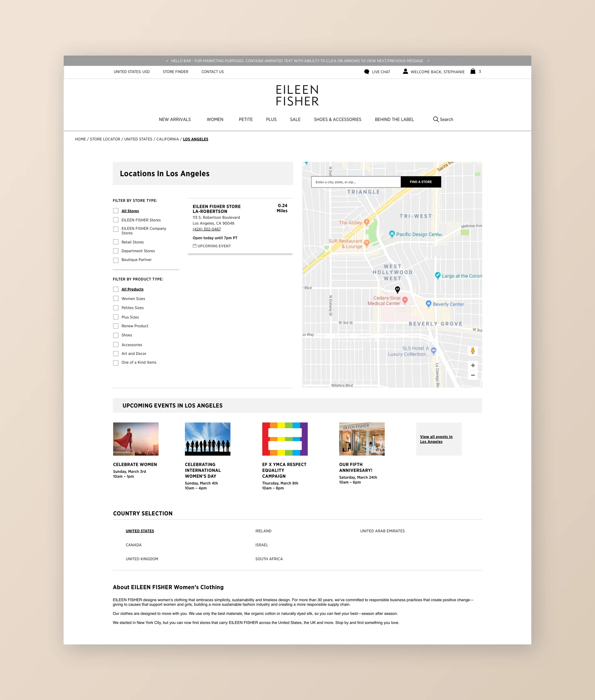The image size is (595, 700).
Task: Open the Plus navigation menu
Action: click(x=271, y=119)
